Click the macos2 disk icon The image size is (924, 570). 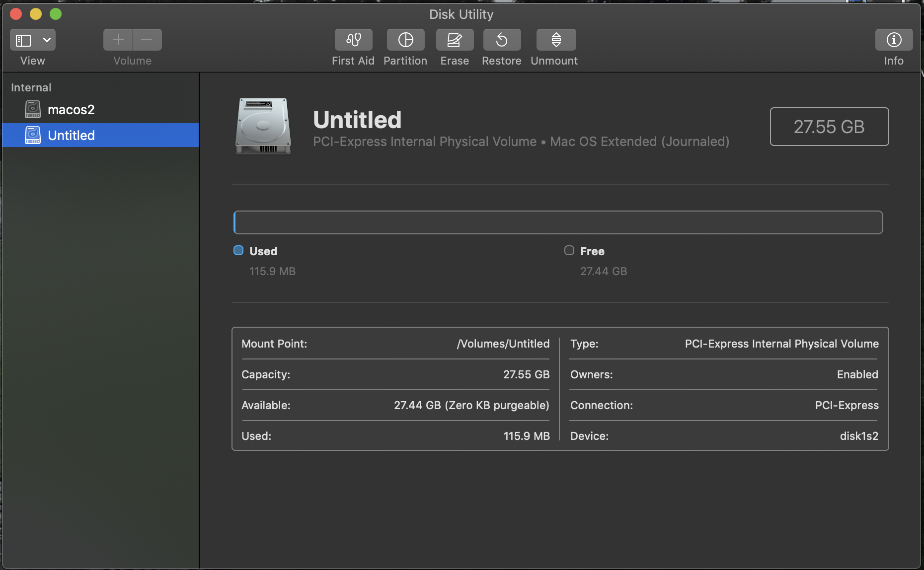[33, 109]
